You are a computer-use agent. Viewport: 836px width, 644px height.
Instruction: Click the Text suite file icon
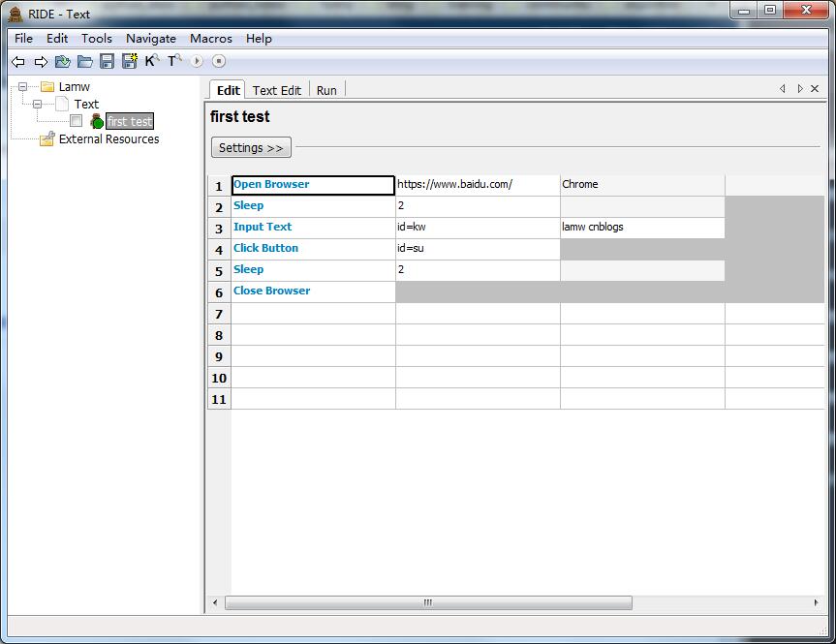[x=62, y=104]
